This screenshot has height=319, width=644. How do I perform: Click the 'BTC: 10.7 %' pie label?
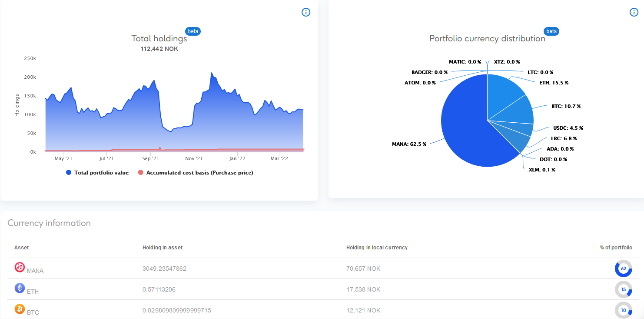[566, 106]
